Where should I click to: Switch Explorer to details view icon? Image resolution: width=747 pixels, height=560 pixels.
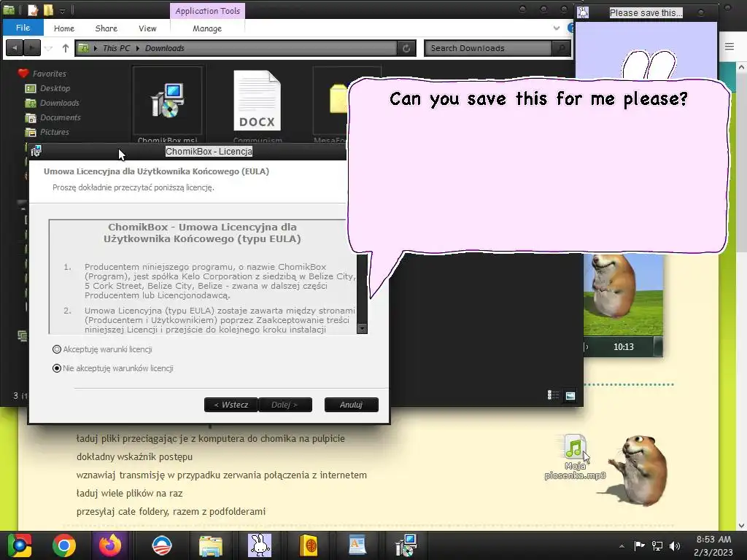(x=553, y=395)
